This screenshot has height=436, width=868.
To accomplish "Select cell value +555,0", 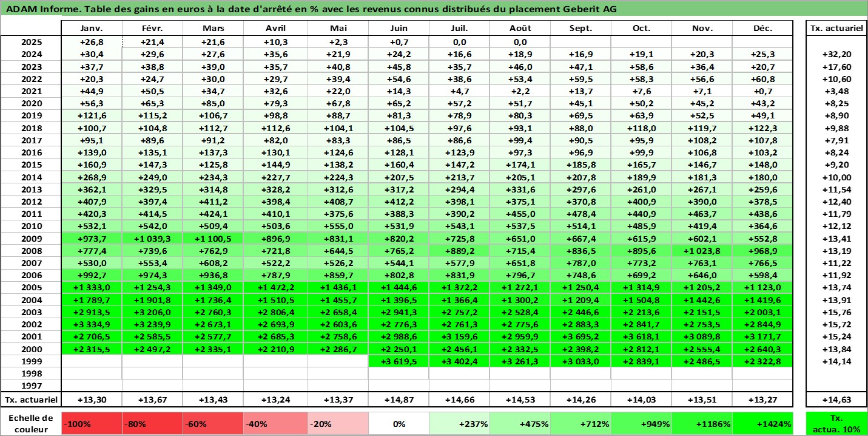I will coord(338,226).
